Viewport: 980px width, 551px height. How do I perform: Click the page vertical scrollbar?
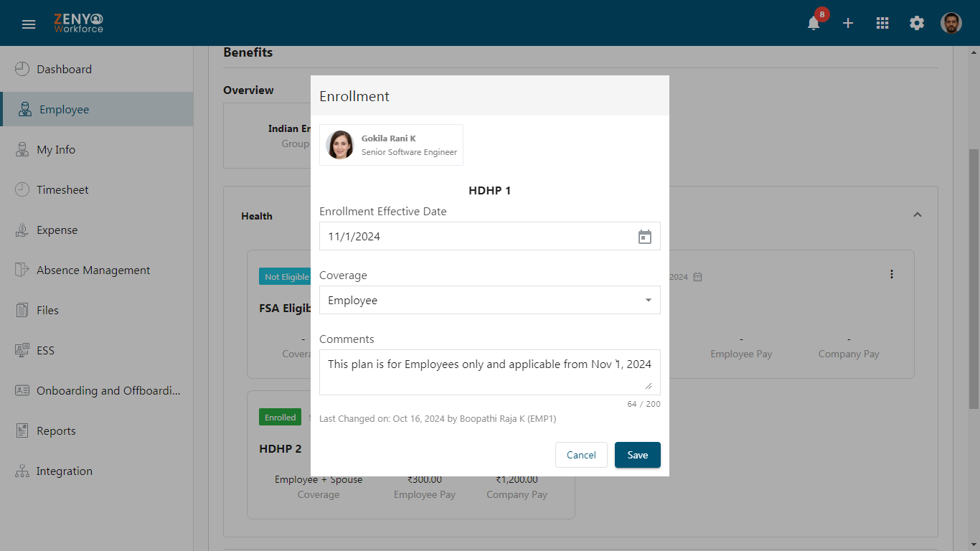(x=974, y=280)
